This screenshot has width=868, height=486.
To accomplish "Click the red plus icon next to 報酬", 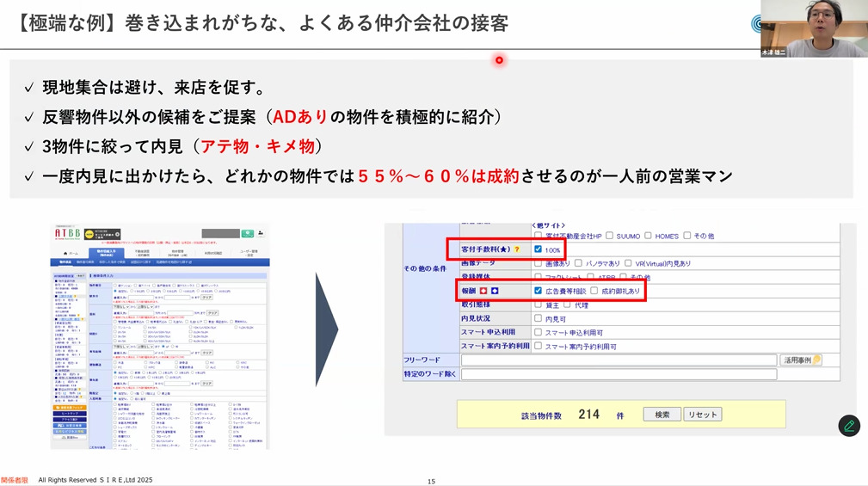I will point(483,291).
